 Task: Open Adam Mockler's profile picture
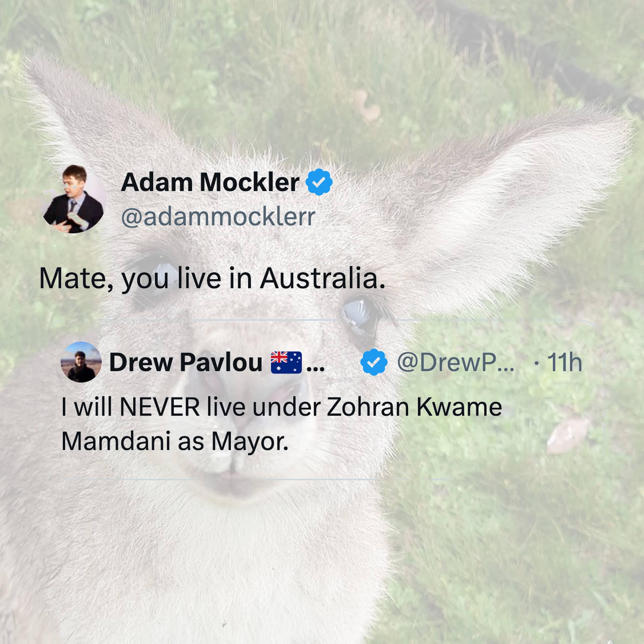[73, 199]
